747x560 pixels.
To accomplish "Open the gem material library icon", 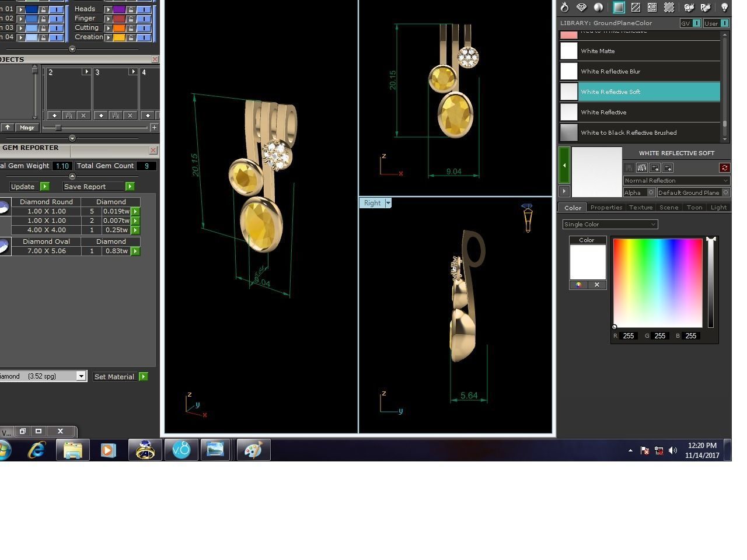I will (x=581, y=8).
